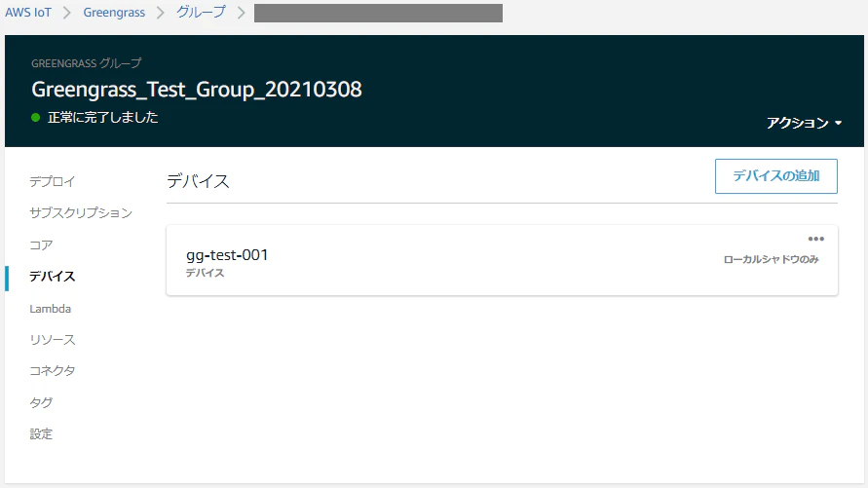Open the gg-test-001 device name
The image size is (868, 488).
(x=227, y=255)
